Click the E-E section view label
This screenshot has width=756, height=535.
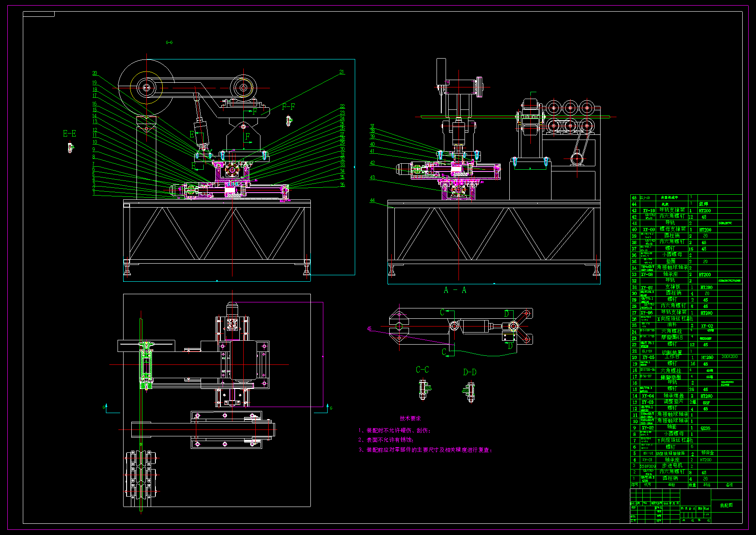[x=69, y=134]
